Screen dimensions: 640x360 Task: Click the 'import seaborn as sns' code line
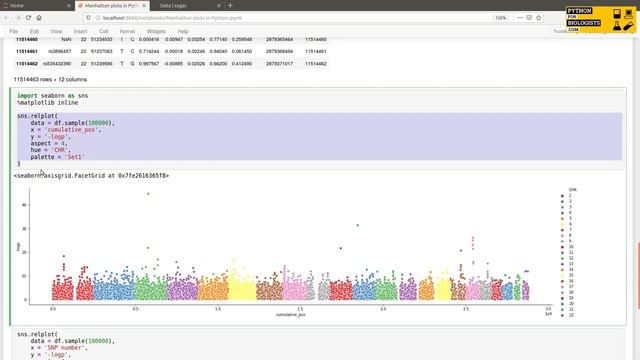coord(53,96)
